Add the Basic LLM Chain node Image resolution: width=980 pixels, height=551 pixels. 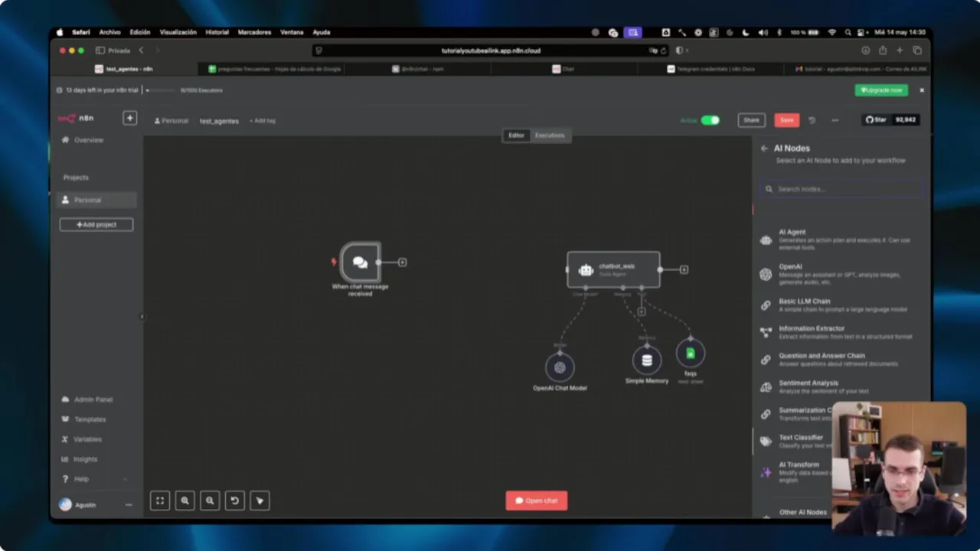point(841,305)
